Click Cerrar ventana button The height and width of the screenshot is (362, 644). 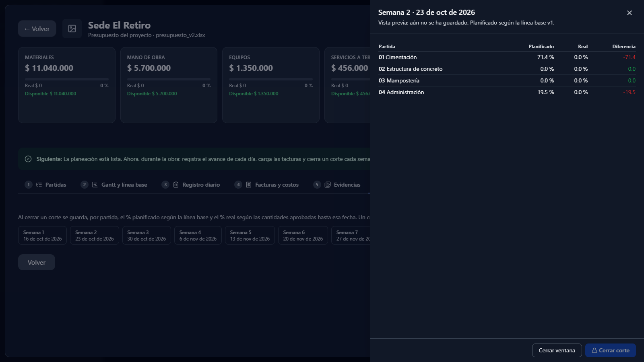point(557,350)
